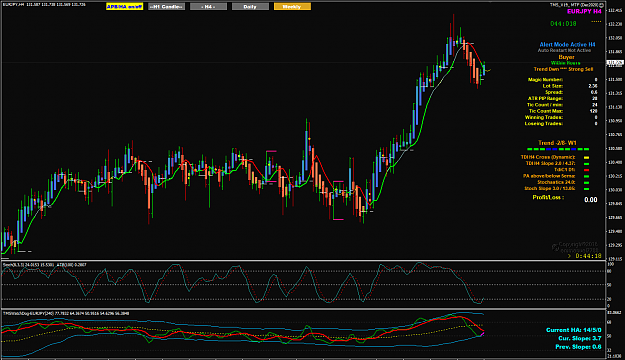Image resolution: width=625 pixels, height=360 pixels.
Task: Click the Trend Dwn Strong Sell label
Action: pyautogui.click(x=563, y=69)
